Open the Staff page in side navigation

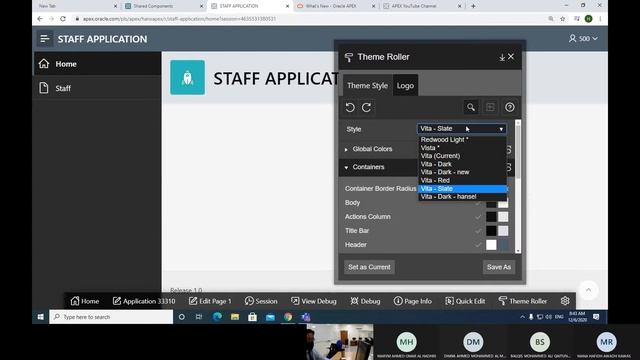pyautogui.click(x=97, y=88)
